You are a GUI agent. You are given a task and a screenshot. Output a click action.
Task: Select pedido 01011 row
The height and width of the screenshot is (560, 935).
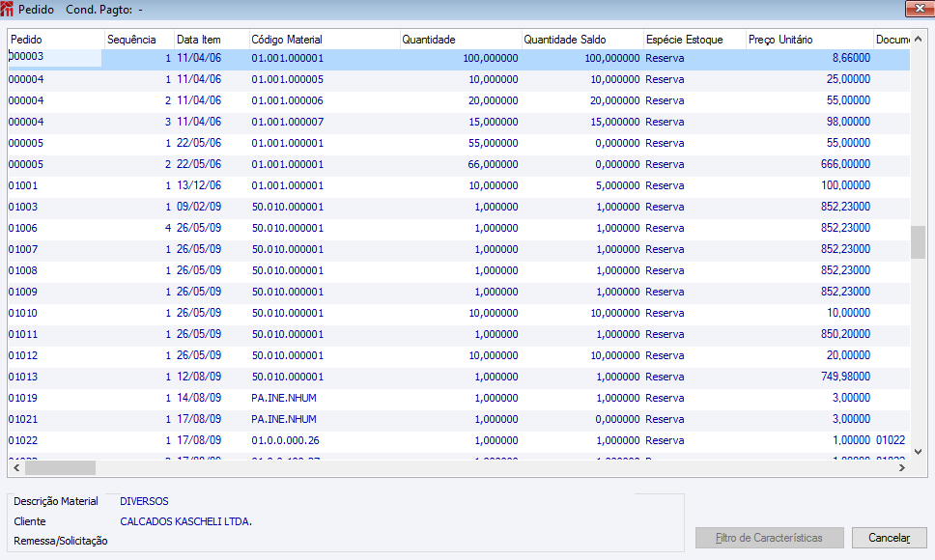coord(459,334)
